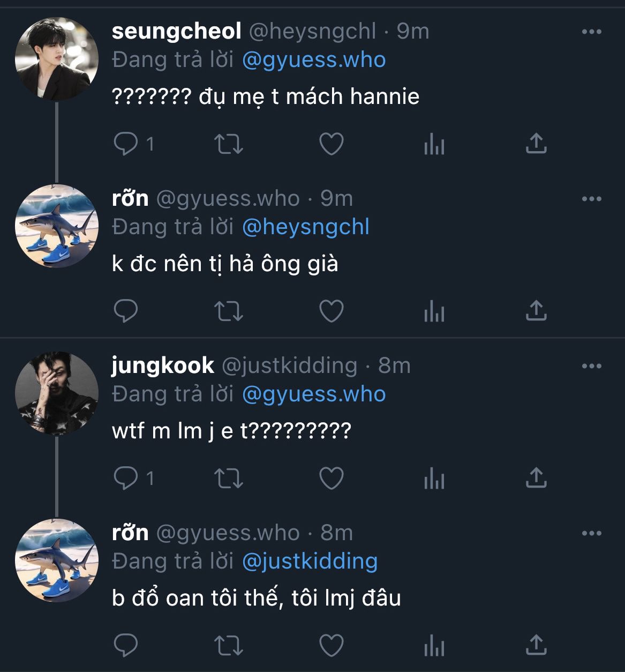Viewport: 625px width, 672px height.
Task: Retweet the "k đc nên tị hả ông già" reply
Action: tap(229, 311)
